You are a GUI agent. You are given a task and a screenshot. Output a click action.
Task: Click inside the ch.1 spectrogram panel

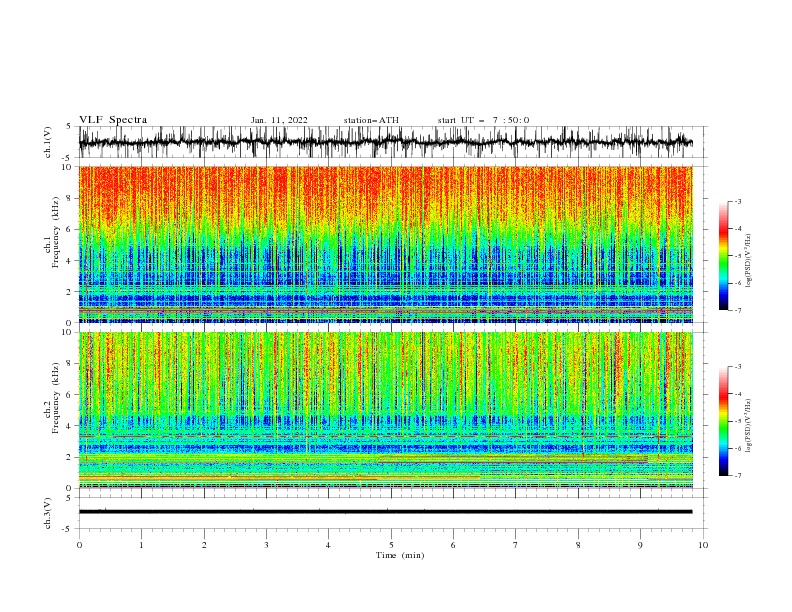coord(385,244)
